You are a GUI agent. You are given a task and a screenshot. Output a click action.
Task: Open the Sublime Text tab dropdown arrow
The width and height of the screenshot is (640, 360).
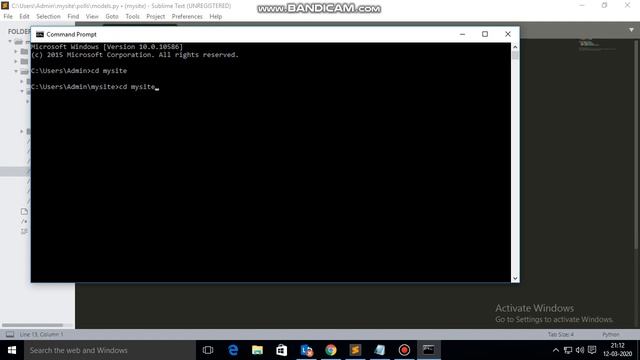(631, 30)
